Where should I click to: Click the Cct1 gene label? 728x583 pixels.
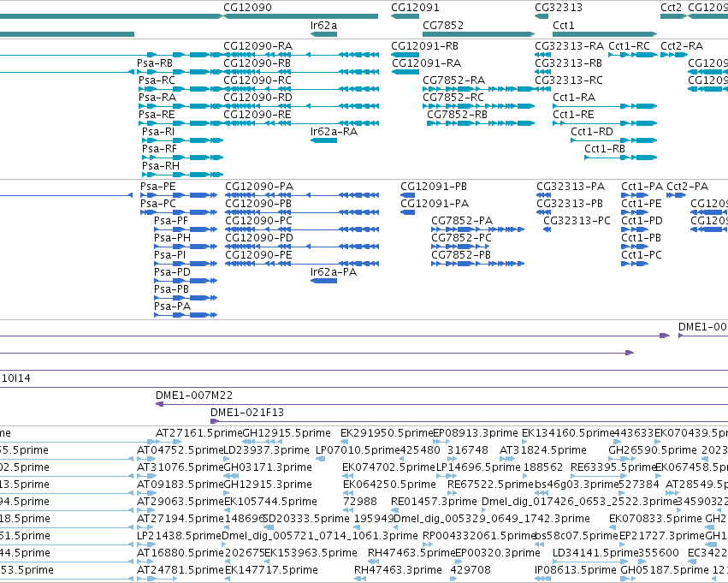tap(564, 26)
